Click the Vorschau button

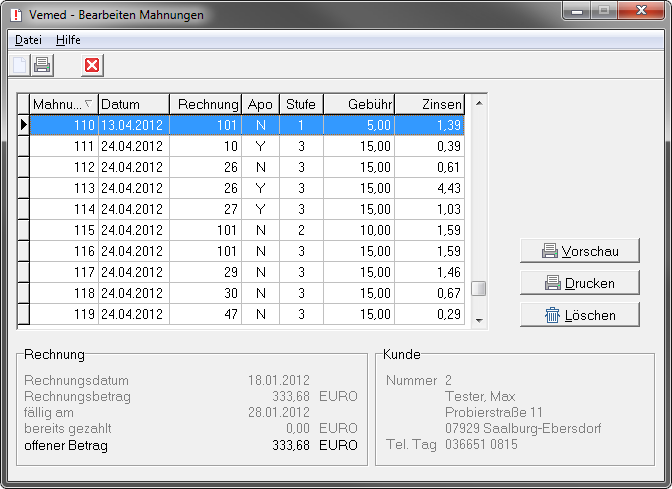pos(579,251)
